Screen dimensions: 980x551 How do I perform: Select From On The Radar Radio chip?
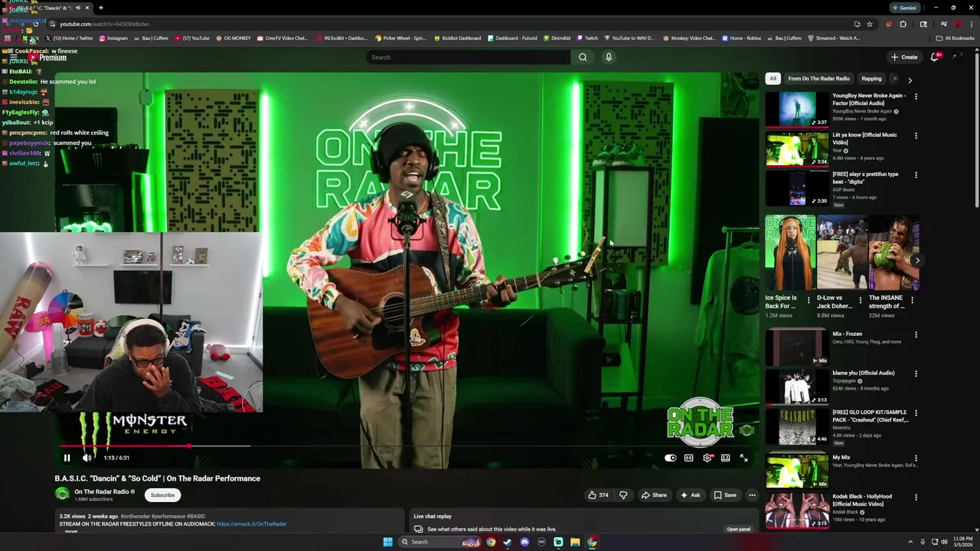(818, 79)
